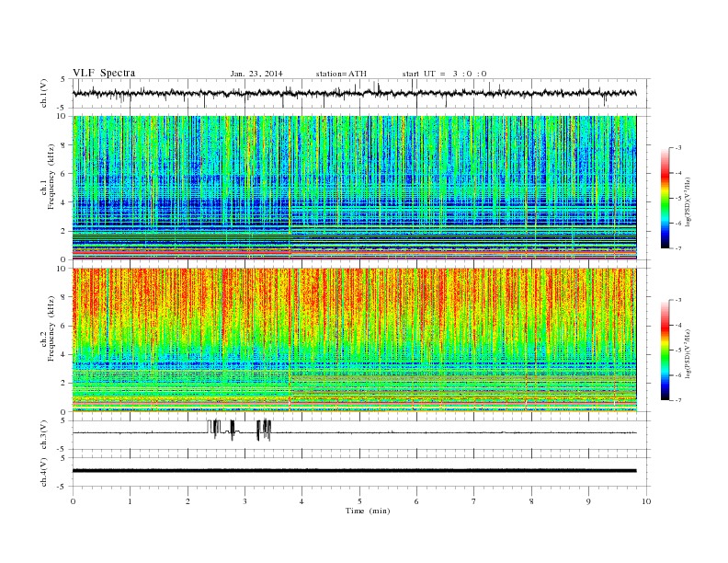
Task: Click the "8" kHz tick on ch.1 frequency axis
Action: click(x=64, y=145)
